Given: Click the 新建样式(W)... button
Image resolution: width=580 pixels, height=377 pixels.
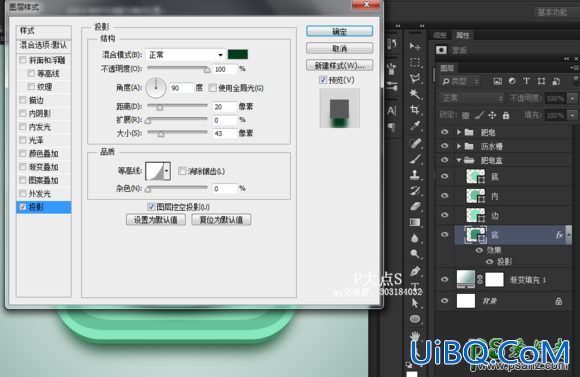Looking at the screenshot, I should pos(339,65).
